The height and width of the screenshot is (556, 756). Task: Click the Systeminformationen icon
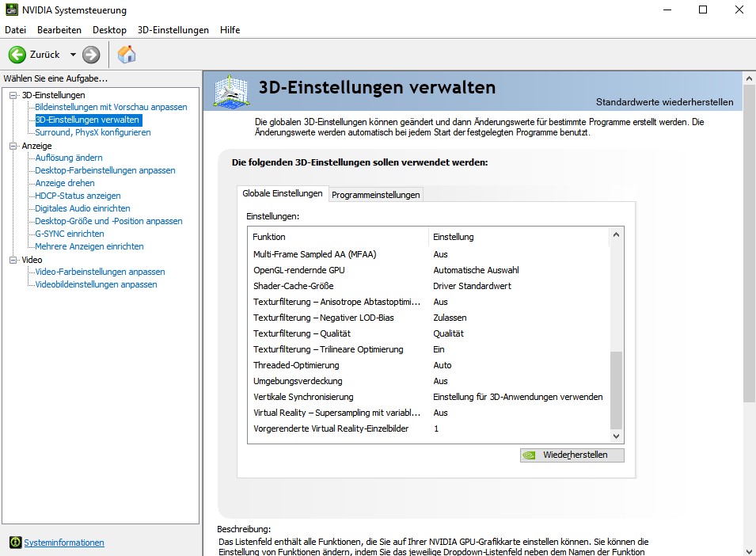click(15, 542)
